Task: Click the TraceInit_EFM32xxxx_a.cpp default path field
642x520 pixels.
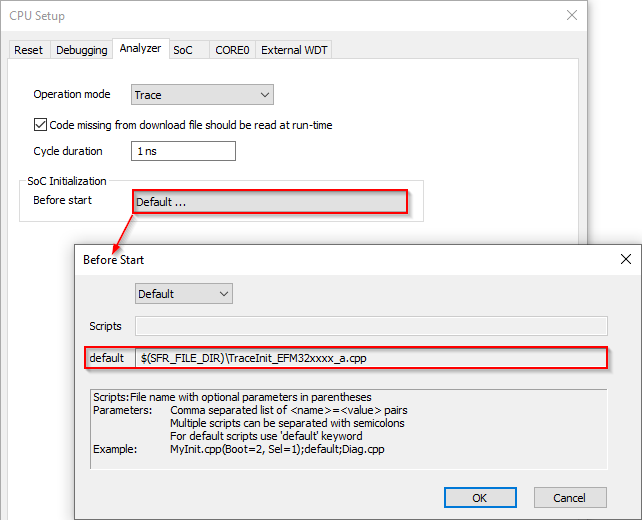Action: tap(371, 358)
